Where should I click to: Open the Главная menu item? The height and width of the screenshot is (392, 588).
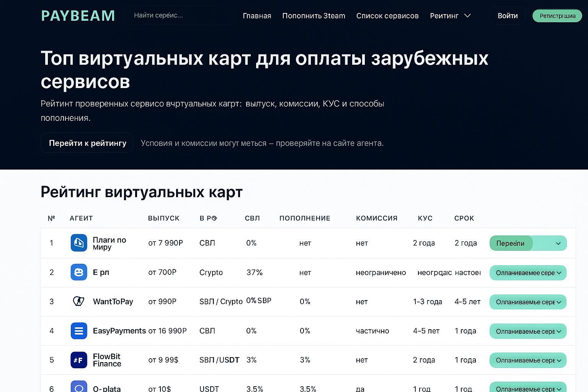pyautogui.click(x=257, y=16)
